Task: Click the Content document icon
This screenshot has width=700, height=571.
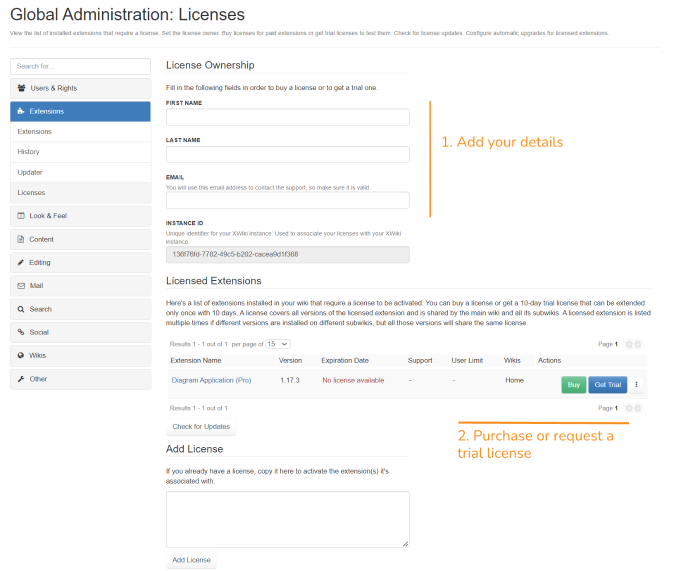Action: point(21,239)
